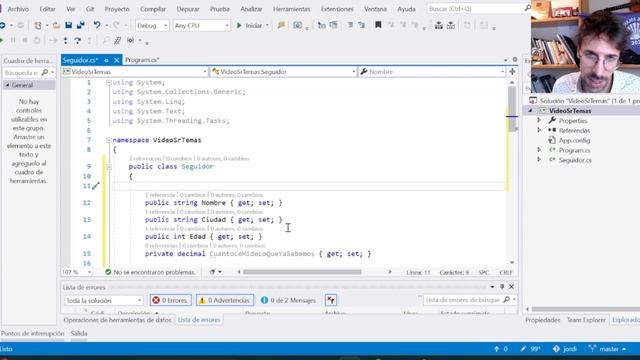The height and width of the screenshot is (360, 640).
Task: Click the bookmark toggle icon
Action: point(378,25)
